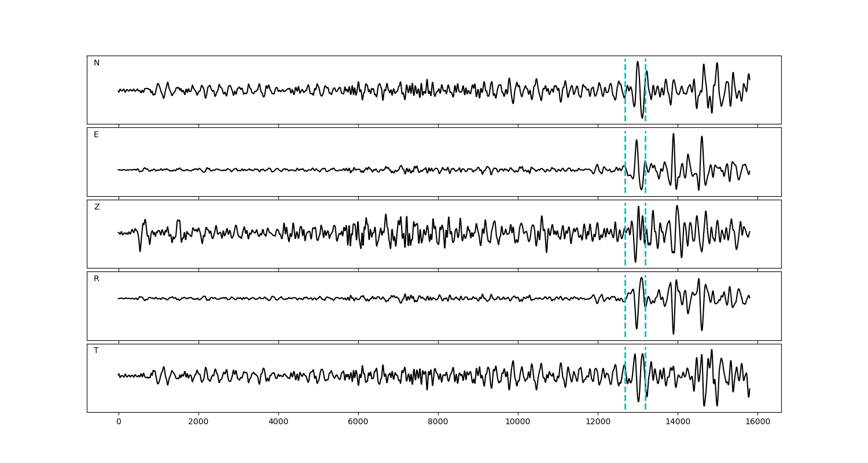
Task: Click the N component panel label
Action: pos(97,63)
